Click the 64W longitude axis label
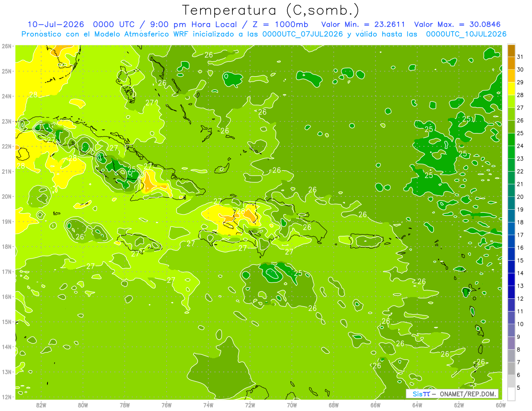The height and width of the screenshot is (411, 532). pos(417,405)
